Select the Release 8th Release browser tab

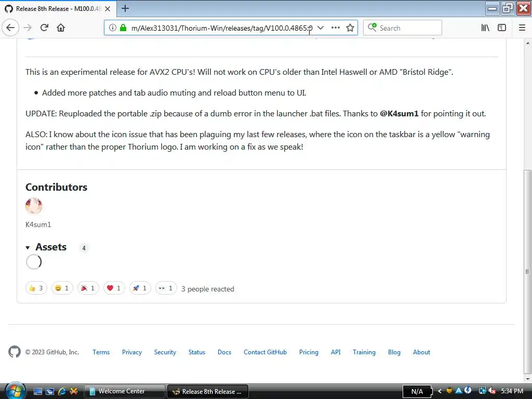(58, 9)
